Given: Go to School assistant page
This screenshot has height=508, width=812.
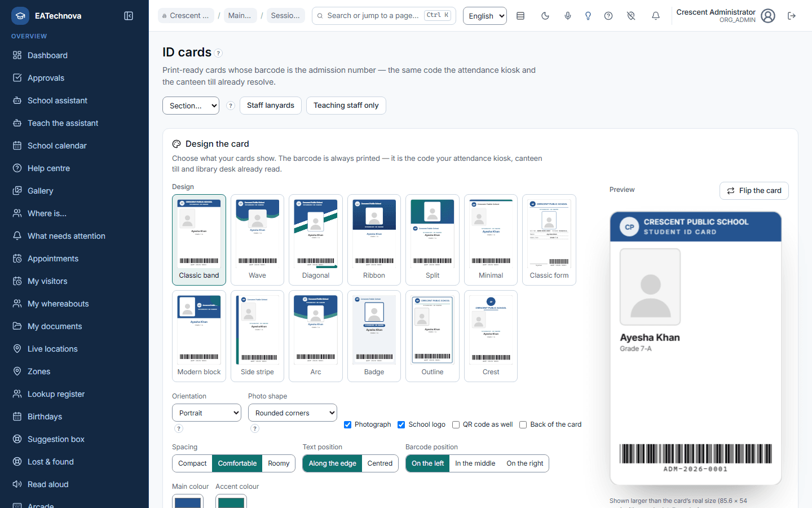Looking at the screenshot, I should pos(74,100).
